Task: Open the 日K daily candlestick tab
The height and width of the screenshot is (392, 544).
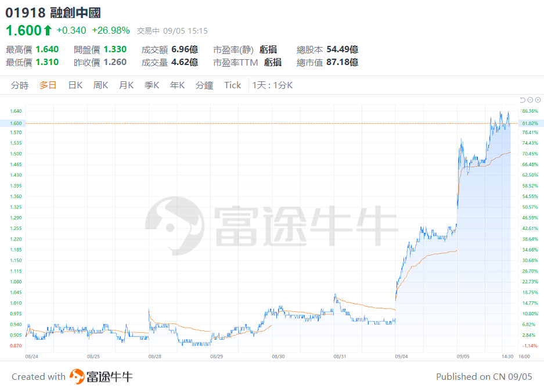Action: [x=75, y=85]
